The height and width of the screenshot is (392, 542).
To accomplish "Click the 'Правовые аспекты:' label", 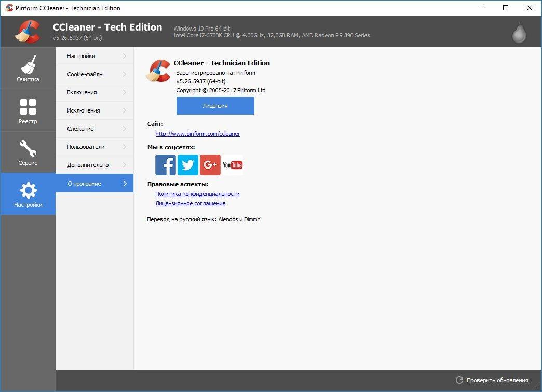I will (178, 184).
